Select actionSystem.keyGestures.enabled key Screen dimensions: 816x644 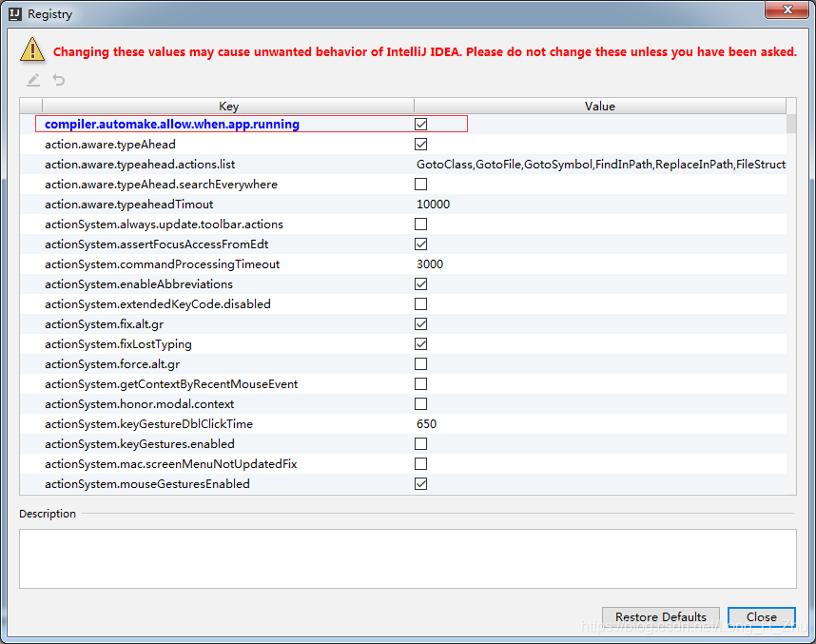point(140,443)
